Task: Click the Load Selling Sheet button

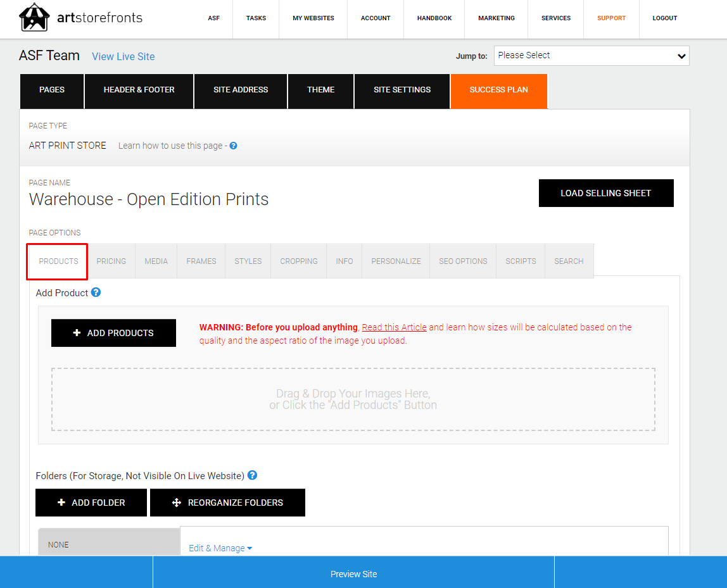Action: click(606, 193)
